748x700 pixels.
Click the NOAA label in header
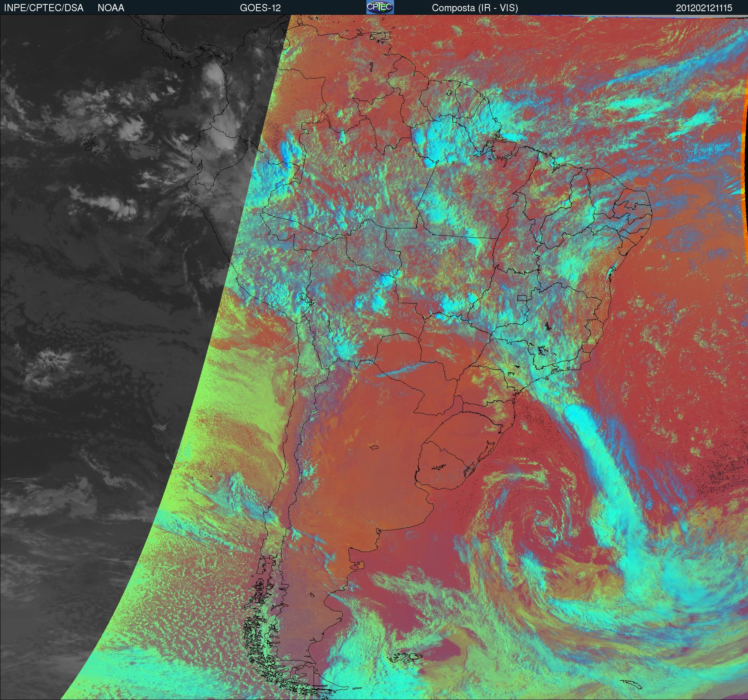pos(111,8)
